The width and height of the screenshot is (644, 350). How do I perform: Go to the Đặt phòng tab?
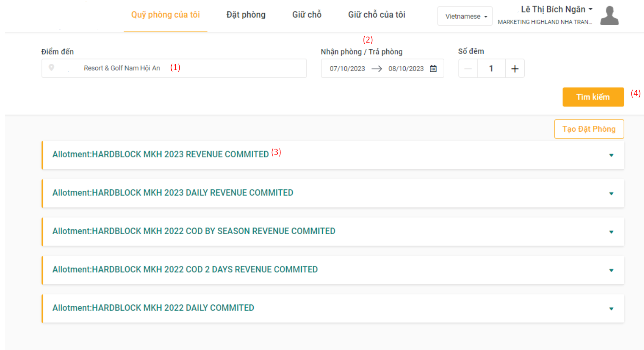point(246,15)
